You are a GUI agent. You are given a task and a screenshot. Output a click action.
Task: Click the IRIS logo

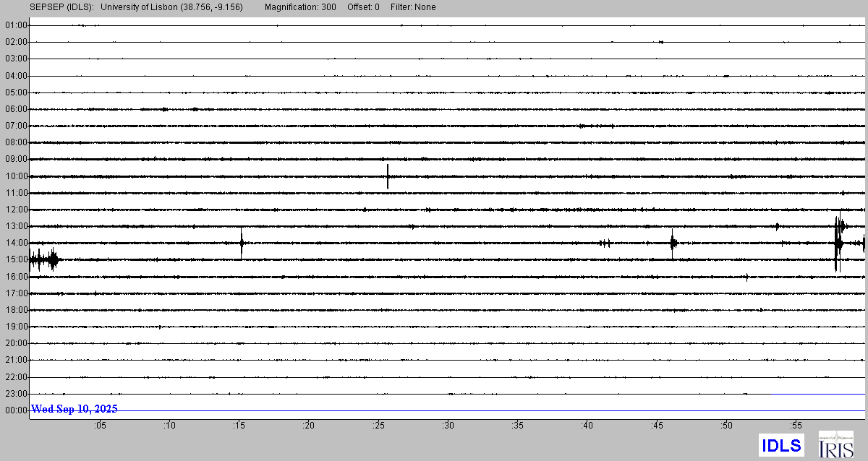click(835, 444)
